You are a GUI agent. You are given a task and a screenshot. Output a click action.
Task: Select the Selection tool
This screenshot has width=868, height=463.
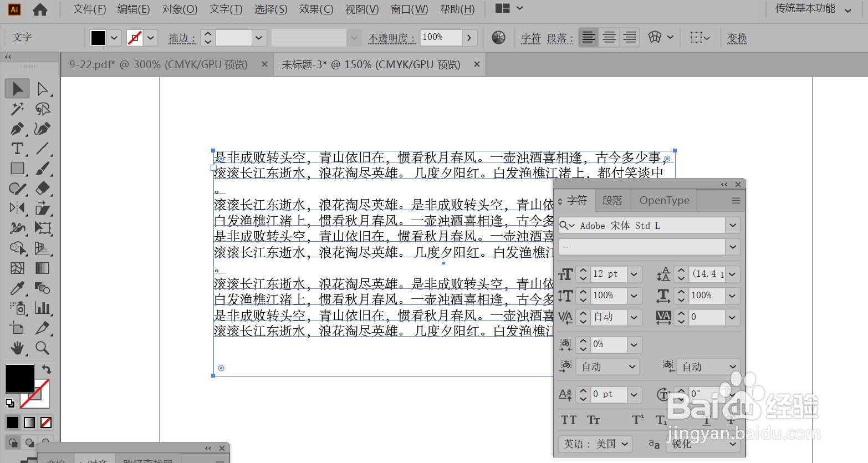pos(17,88)
